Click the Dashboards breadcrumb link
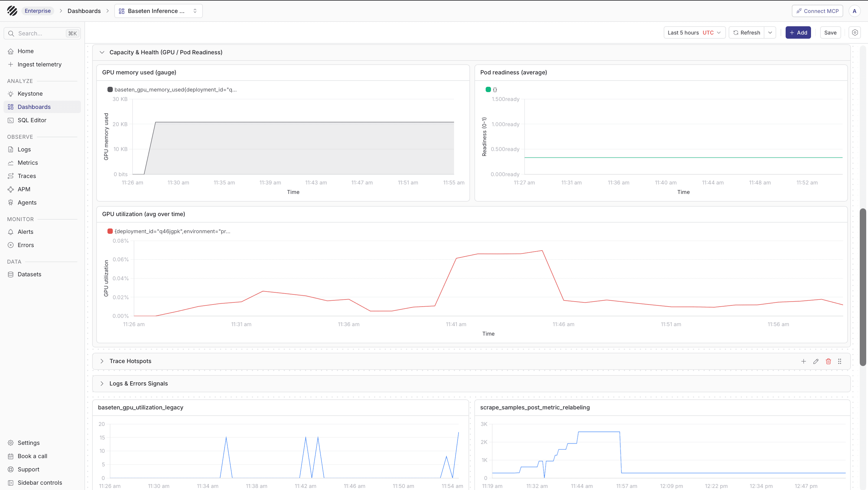The height and width of the screenshot is (490, 868). click(84, 11)
